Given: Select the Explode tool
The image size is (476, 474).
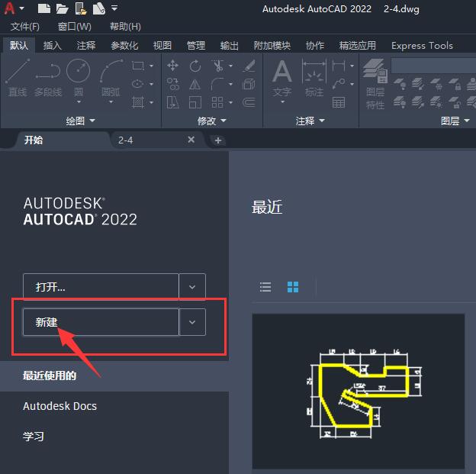Looking at the screenshot, I should (249, 84).
